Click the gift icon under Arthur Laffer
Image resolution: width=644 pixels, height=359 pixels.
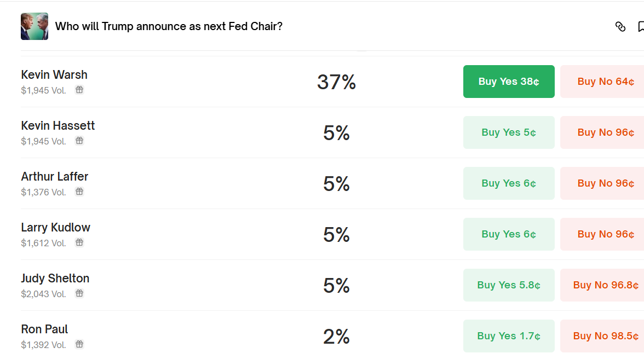tap(79, 192)
